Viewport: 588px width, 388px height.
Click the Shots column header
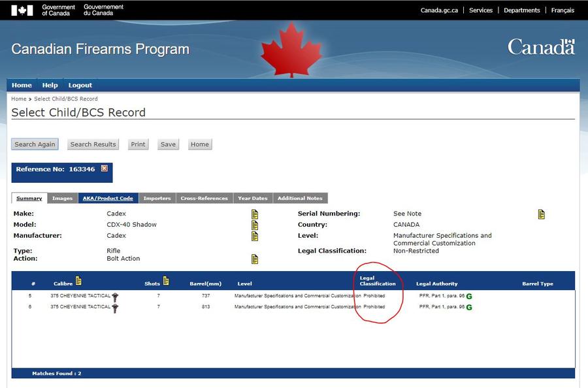click(x=152, y=283)
